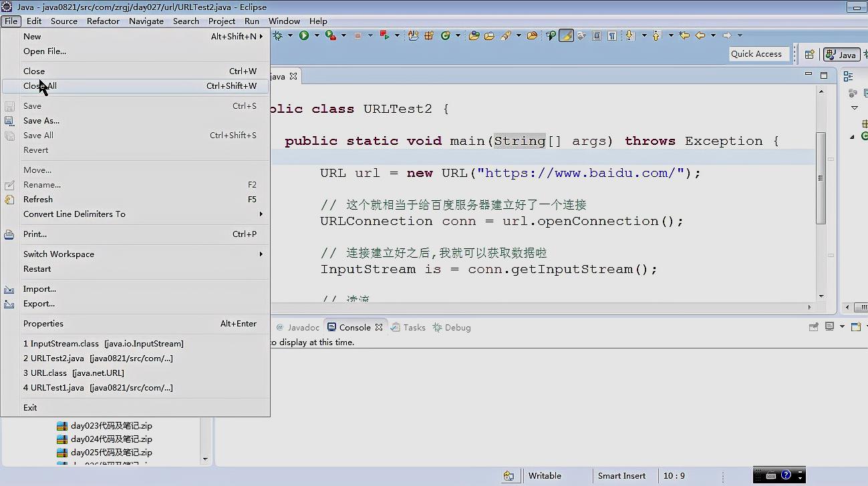Click the Next Annotation arrow icon
Screen dimensions: 868x486
pyautogui.click(x=630, y=35)
